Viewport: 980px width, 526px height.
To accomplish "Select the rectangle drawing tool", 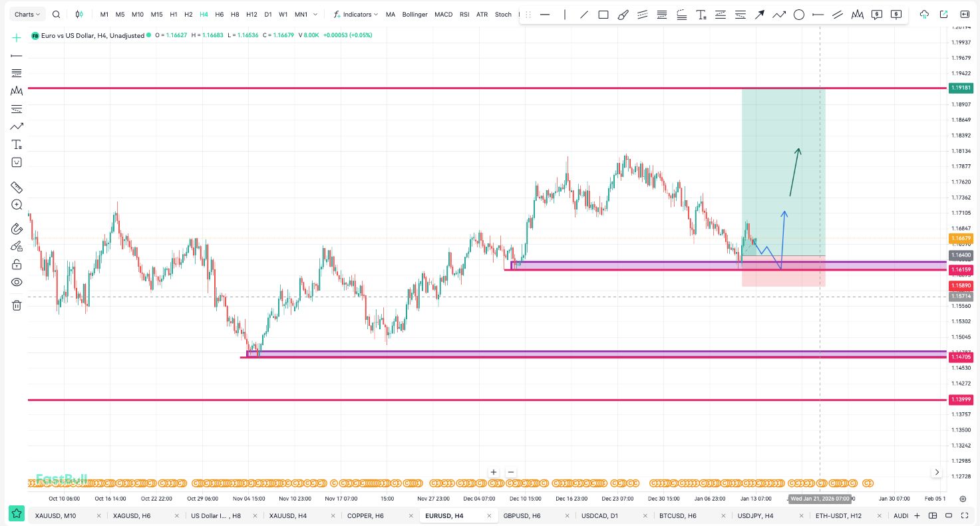I will point(603,15).
